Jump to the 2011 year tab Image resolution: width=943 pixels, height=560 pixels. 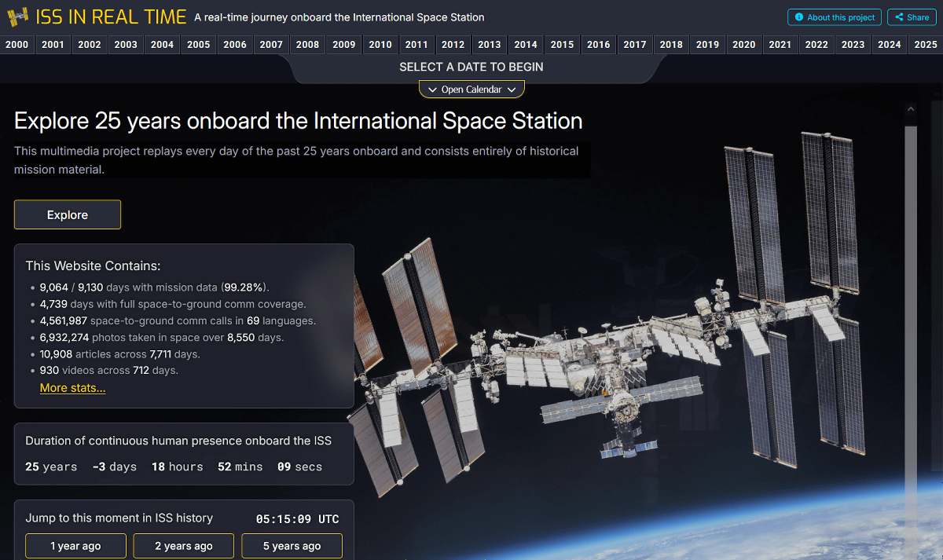[416, 45]
